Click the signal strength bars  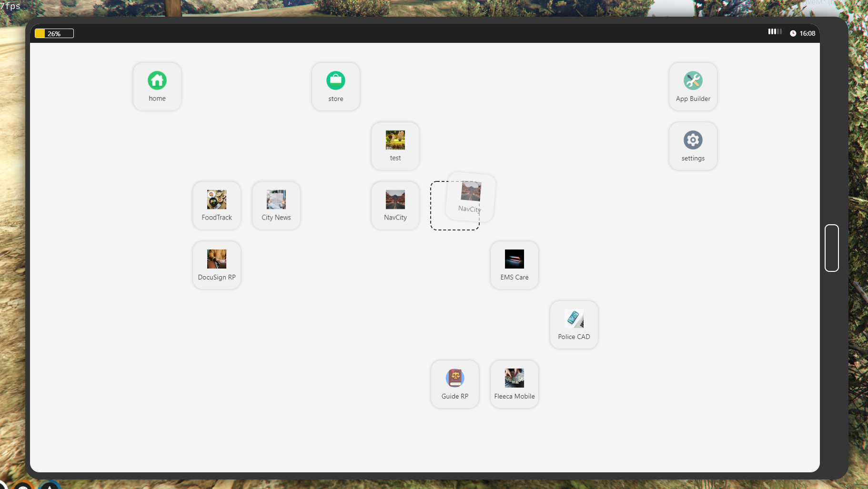[775, 31]
